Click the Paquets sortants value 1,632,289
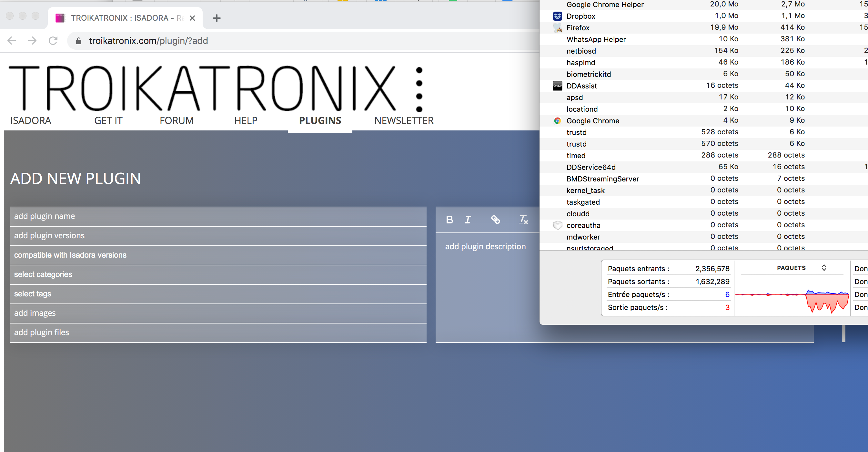This screenshot has height=452, width=868. coord(712,282)
